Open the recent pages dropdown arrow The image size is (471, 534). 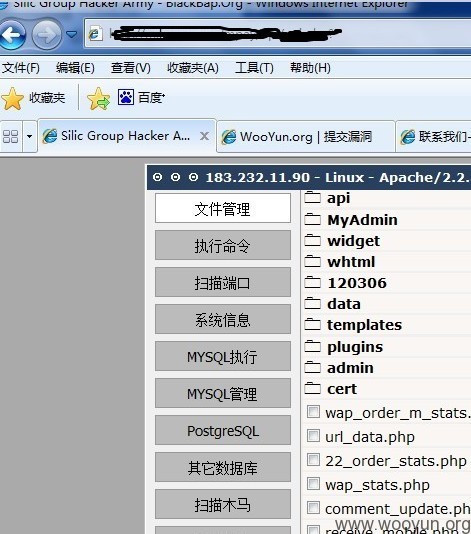72,34
